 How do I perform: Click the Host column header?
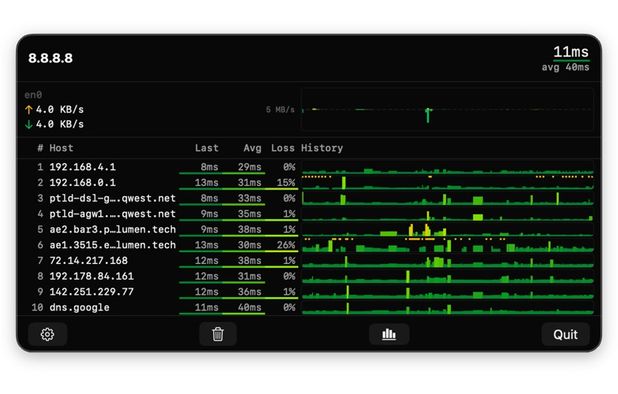(x=61, y=148)
